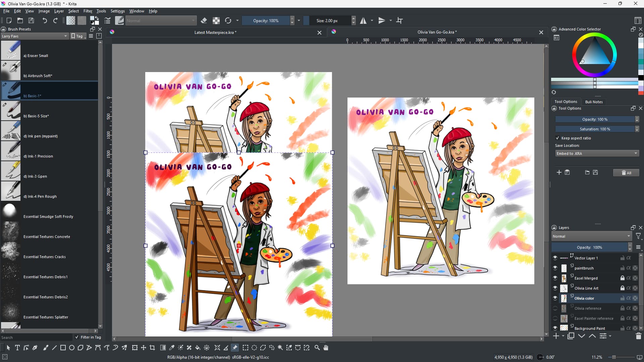
Task: Choose the Ellipse shape tool
Action: 71,348
